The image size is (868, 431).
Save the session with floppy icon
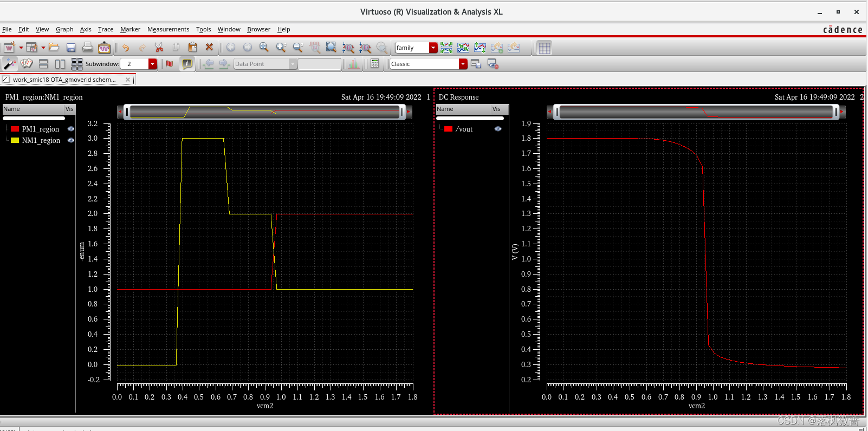pos(71,48)
